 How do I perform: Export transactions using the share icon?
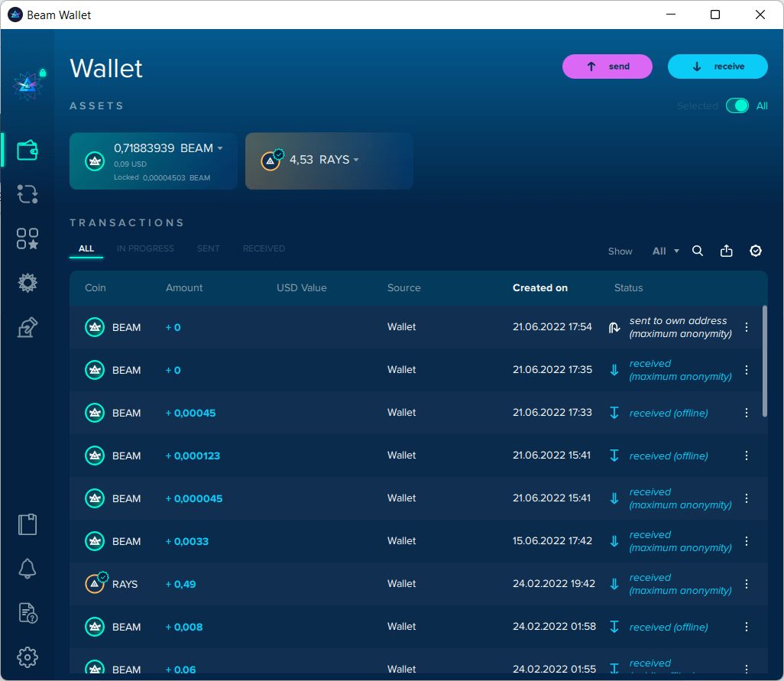[x=726, y=250]
